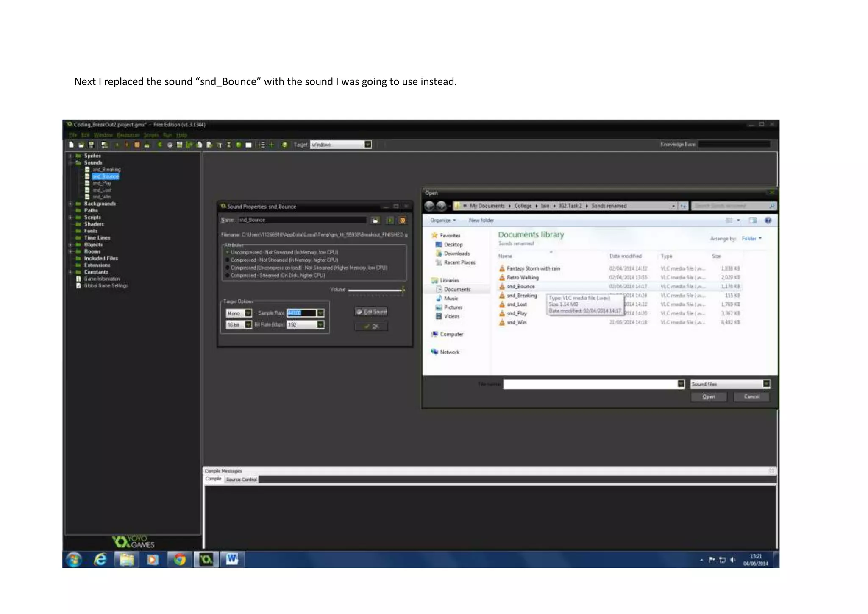Select Compressed - Streamed On Disk option
868x614 pixels.
pos(228,276)
